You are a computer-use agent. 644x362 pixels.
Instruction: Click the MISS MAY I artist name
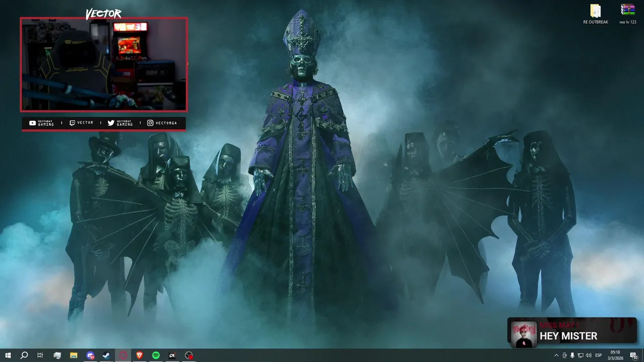click(559, 325)
